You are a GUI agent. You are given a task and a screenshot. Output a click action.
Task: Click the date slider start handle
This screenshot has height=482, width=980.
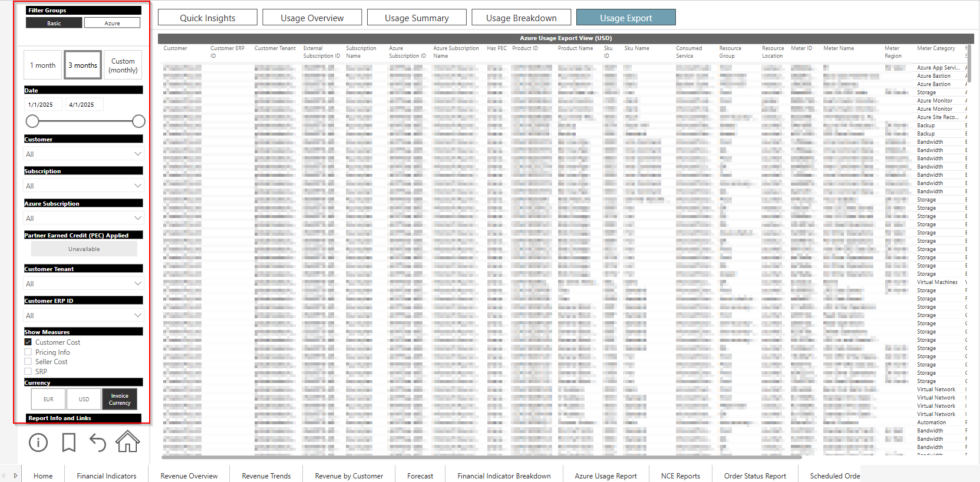[32, 121]
